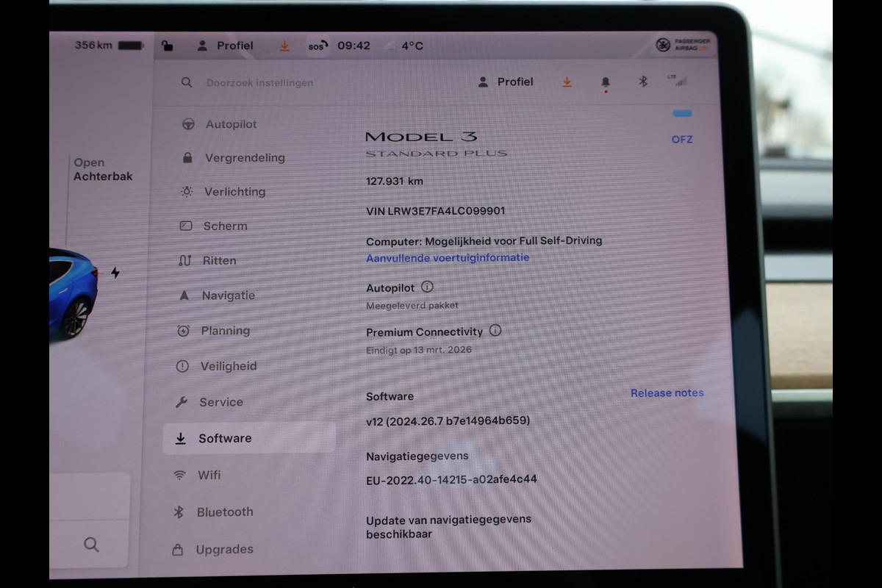
Task: Tap the orange download icon beside Profiel
Action: point(567,82)
